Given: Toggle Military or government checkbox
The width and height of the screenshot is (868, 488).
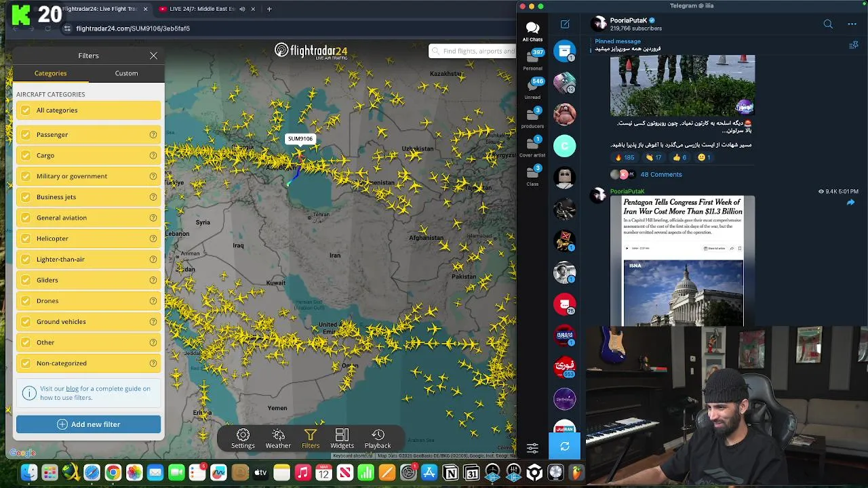Looking at the screenshot, I should tap(26, 176).
